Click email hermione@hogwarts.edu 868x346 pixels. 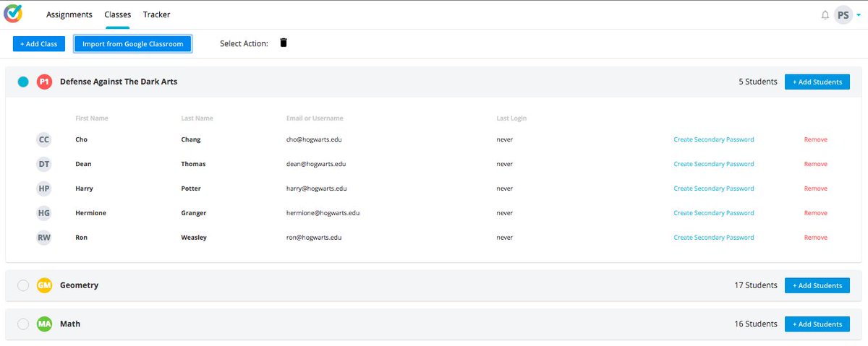(x=323, y=213)
